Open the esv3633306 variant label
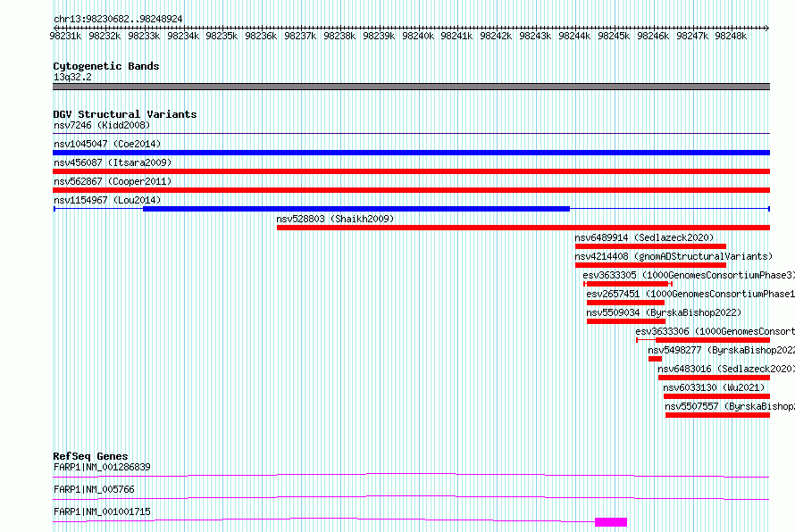 click(x=715, y=331)
